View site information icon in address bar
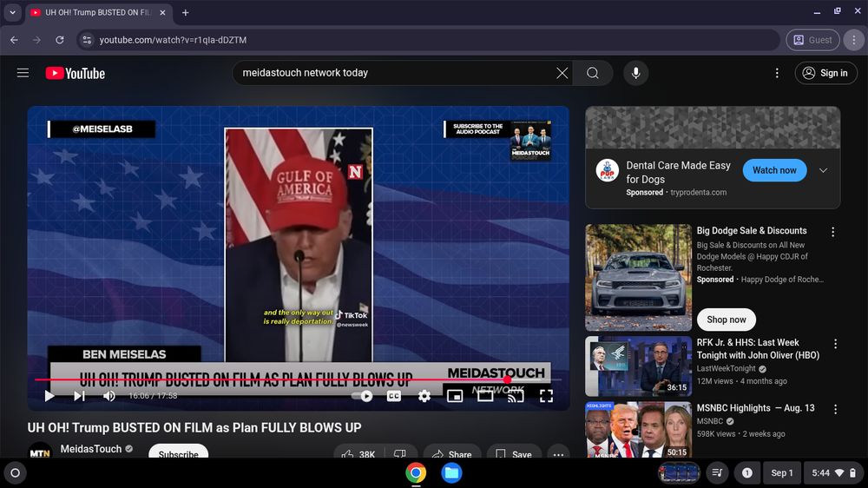 coord(86,40)
